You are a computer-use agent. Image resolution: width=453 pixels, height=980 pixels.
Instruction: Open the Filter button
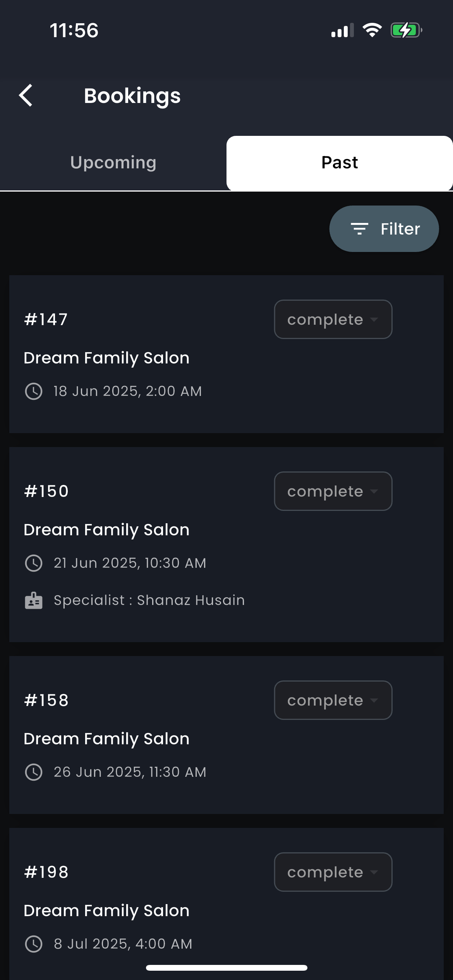point(384,229)
